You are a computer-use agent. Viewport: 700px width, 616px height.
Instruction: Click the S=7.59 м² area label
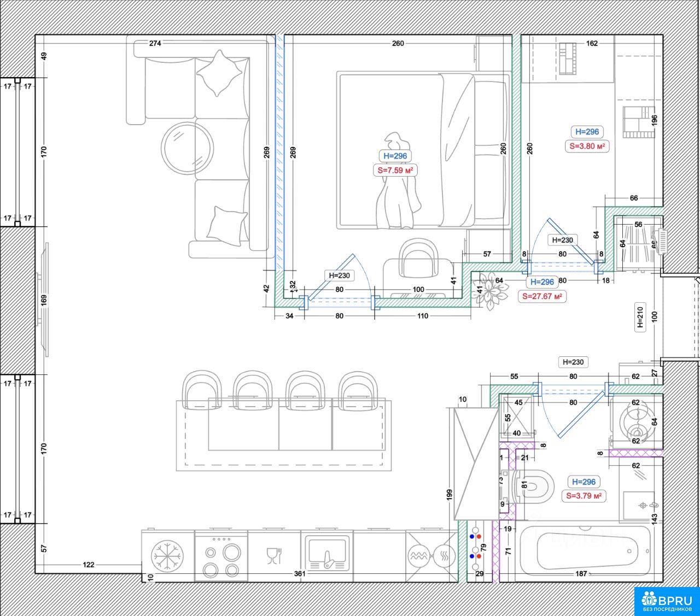[395, 171]
